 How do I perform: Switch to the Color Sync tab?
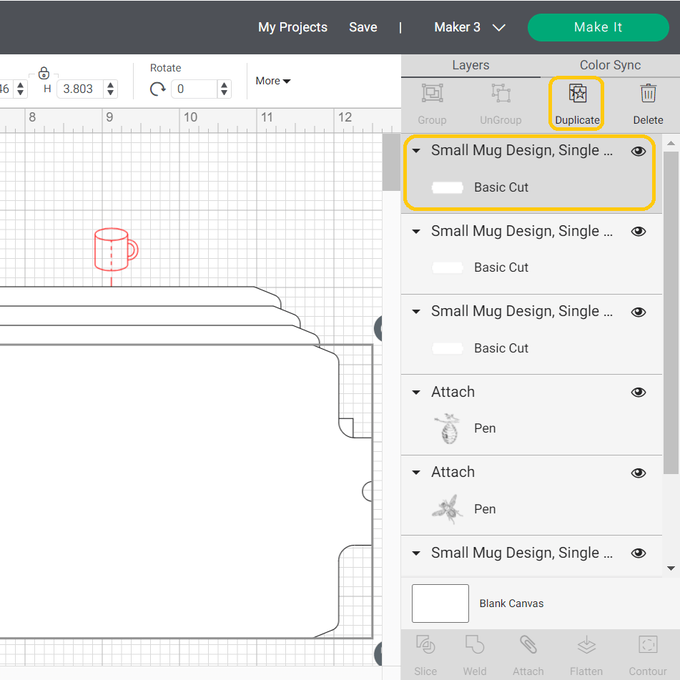point(610,65)
